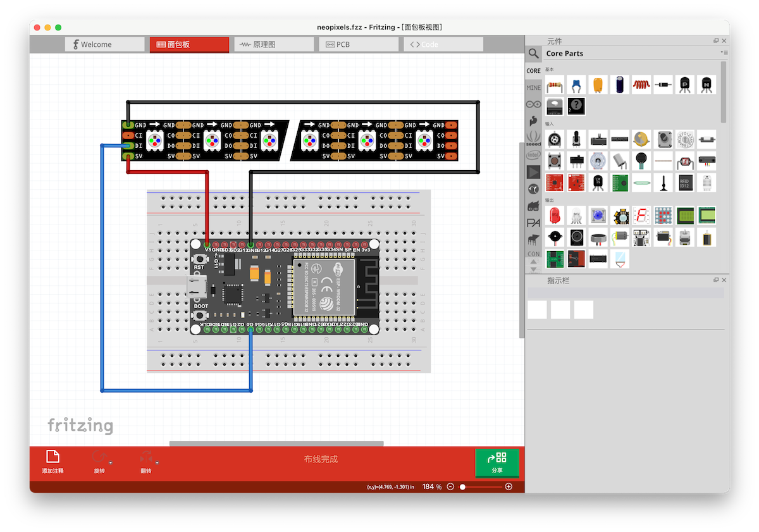Viewport: 759px width, 532px height.
Task: Pick the red LED part
Action: (555, 216)
